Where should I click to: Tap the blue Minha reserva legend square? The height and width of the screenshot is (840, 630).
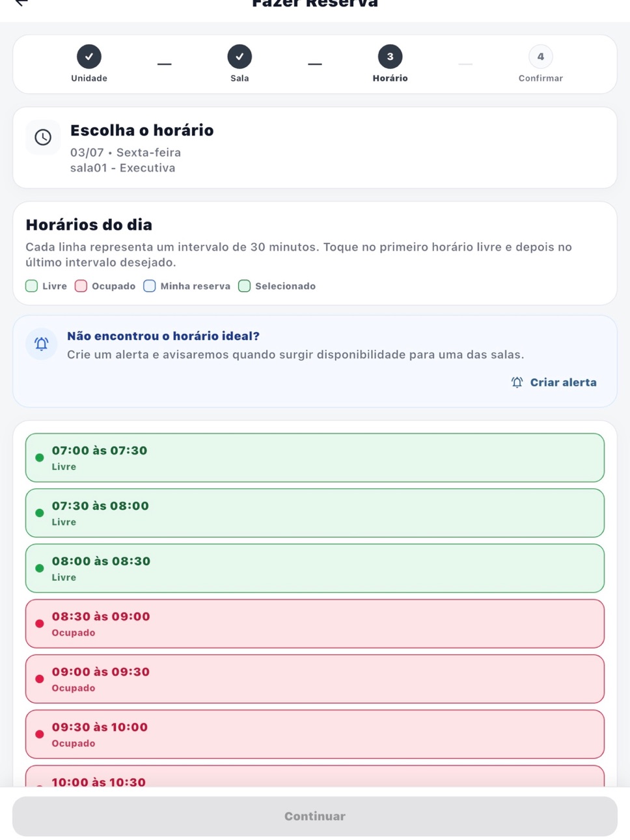pyautogui.click(x=150, y=286)
